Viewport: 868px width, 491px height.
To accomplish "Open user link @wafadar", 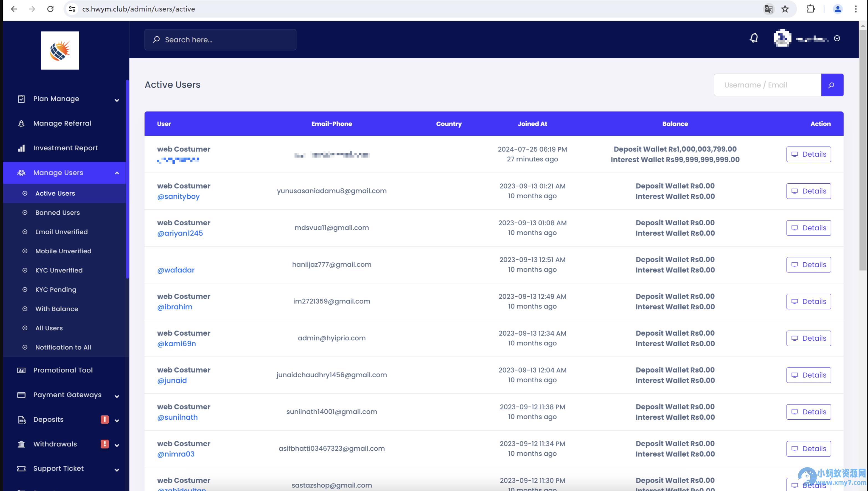I will coord(176,270).
